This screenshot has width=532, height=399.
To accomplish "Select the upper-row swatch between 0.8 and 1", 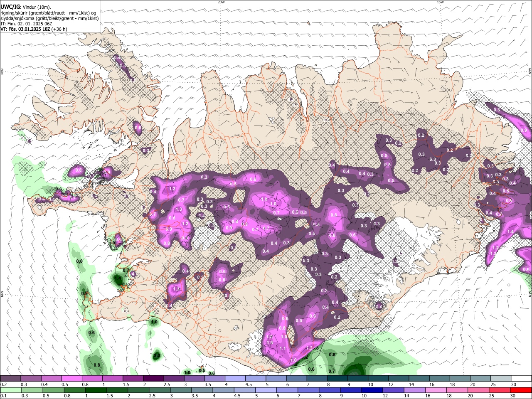I will tap(92, 379).
